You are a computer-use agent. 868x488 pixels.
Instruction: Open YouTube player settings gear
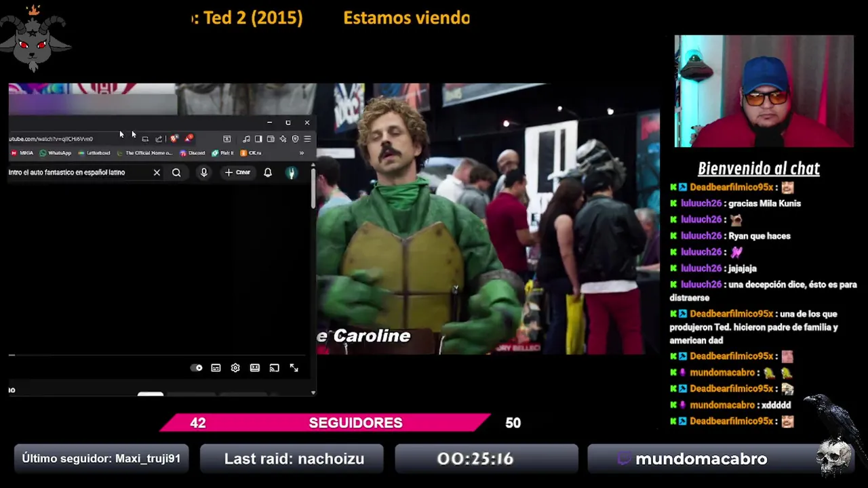click(235, 367)
